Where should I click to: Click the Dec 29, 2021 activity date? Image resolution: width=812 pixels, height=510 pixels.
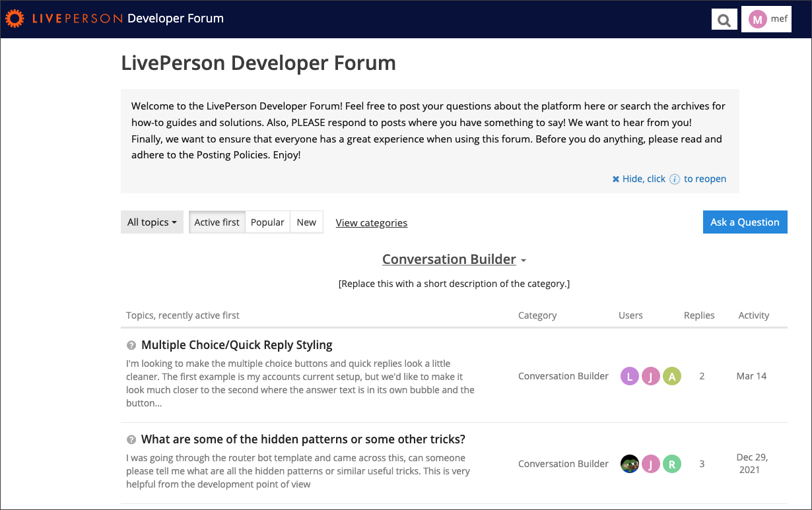point(752,464)
